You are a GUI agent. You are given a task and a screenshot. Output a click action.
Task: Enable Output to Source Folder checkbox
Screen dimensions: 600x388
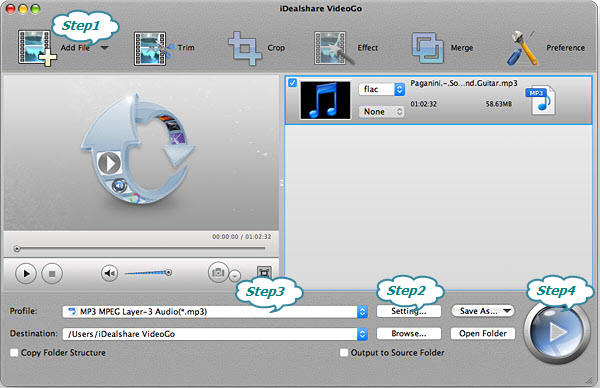[x=344, y=352]
